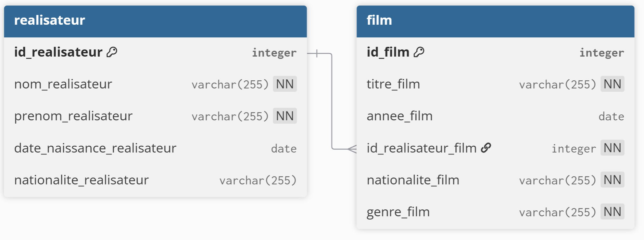Image resolution: width=644 pixels, height=240 pixels.
Task: Select the nationalite_film column name
Action: 413,180
